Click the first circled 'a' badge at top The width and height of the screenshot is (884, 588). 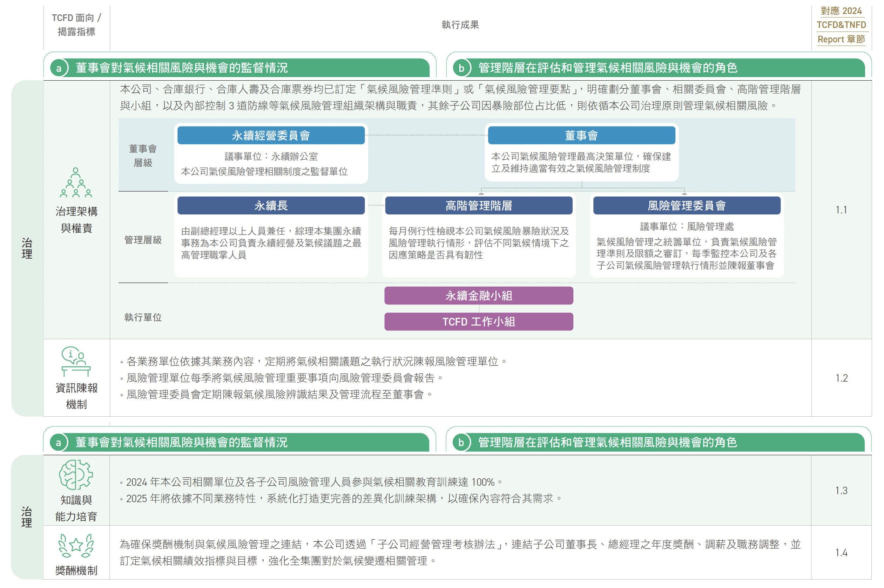(x=59, y=68)
